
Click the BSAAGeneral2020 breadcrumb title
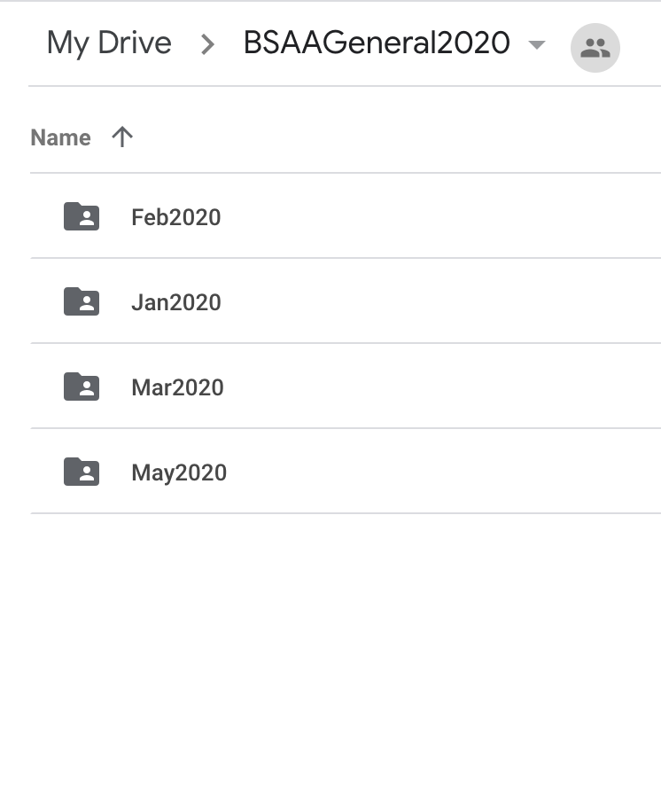pyautogui.click(x=377, y=43)
